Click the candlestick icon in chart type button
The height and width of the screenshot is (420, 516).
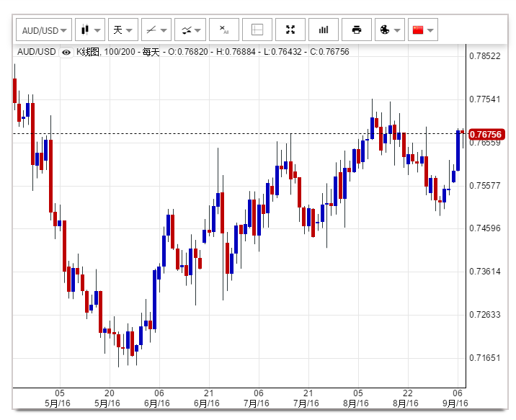85,30
